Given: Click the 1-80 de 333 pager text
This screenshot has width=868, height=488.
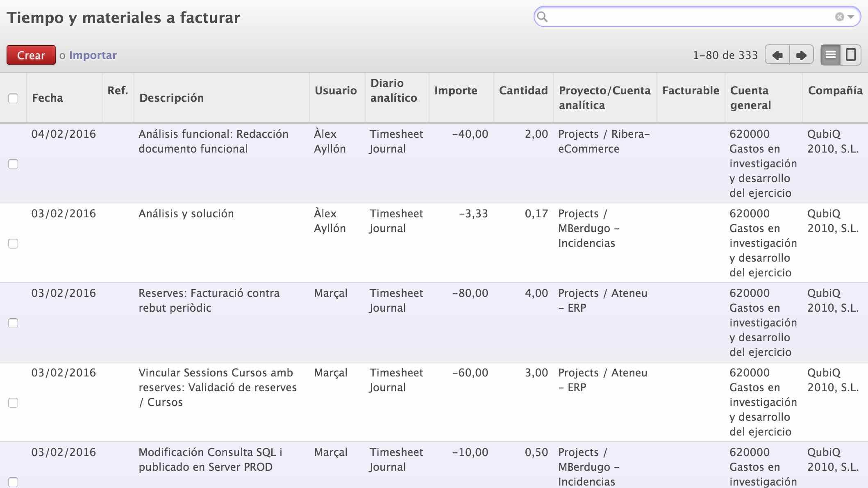Looking at the screenshot, I should (725, 55).
